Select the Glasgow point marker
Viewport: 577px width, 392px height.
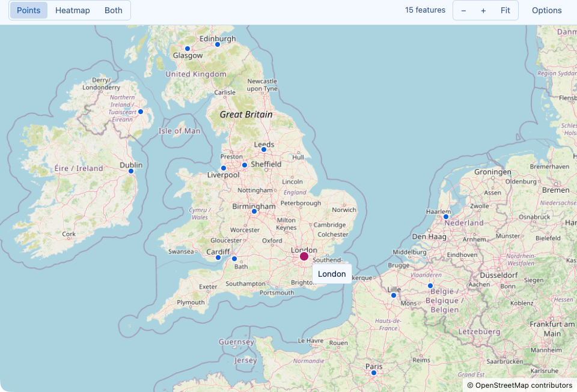tap(188, 49)
